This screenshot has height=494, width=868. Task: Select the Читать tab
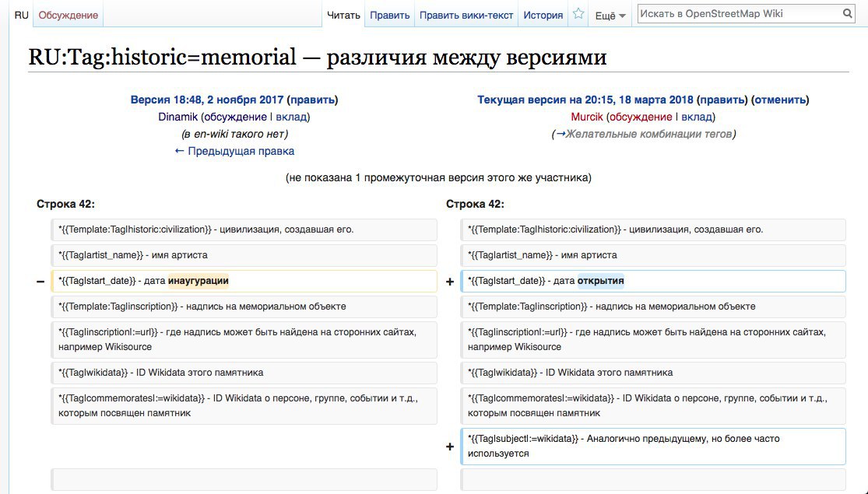coord(343,15)
